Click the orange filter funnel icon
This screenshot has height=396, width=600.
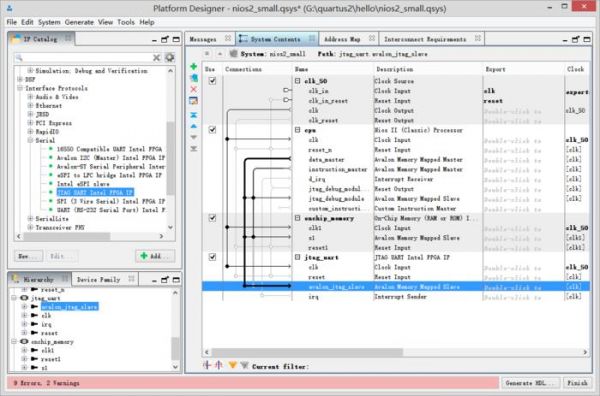[232, 366]
